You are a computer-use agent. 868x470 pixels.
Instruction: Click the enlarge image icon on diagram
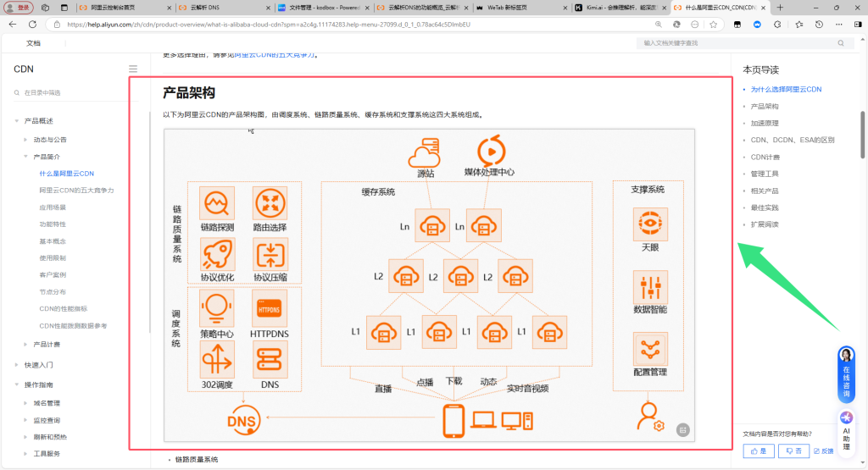[x=682, y=430]
